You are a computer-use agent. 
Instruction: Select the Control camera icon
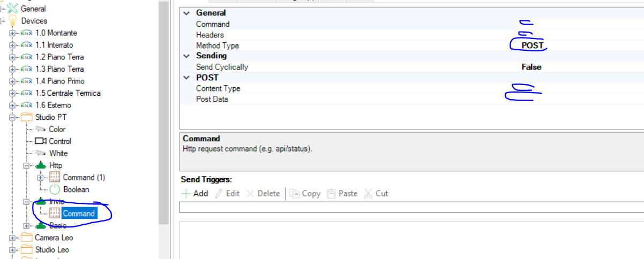[41, 141]
